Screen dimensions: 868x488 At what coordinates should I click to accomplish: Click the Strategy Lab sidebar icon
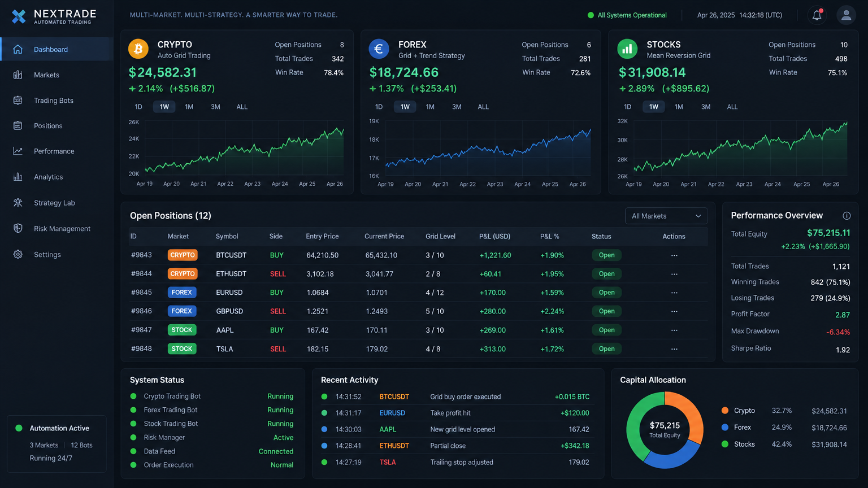click(18, 203)
